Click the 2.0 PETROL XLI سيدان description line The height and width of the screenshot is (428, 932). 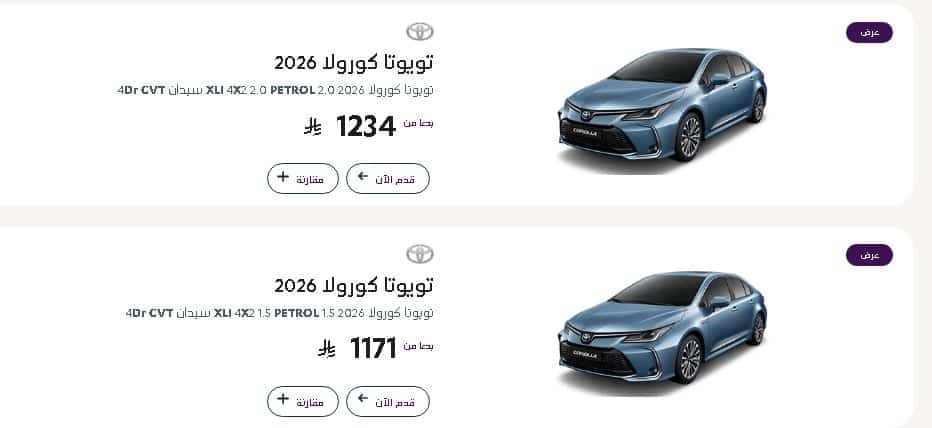tap(275, 91)
